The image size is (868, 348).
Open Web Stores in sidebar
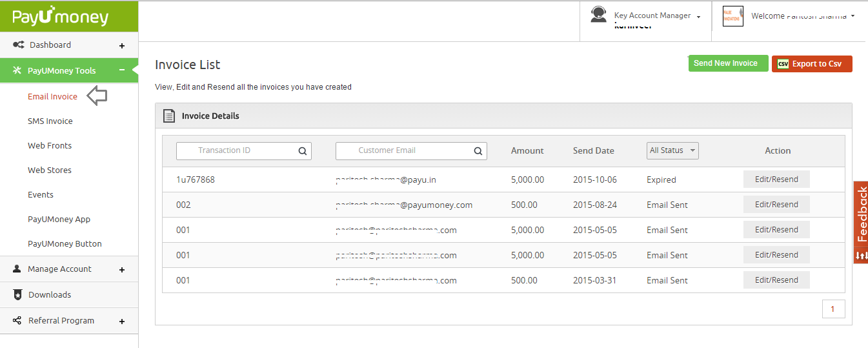pos(50,170)
